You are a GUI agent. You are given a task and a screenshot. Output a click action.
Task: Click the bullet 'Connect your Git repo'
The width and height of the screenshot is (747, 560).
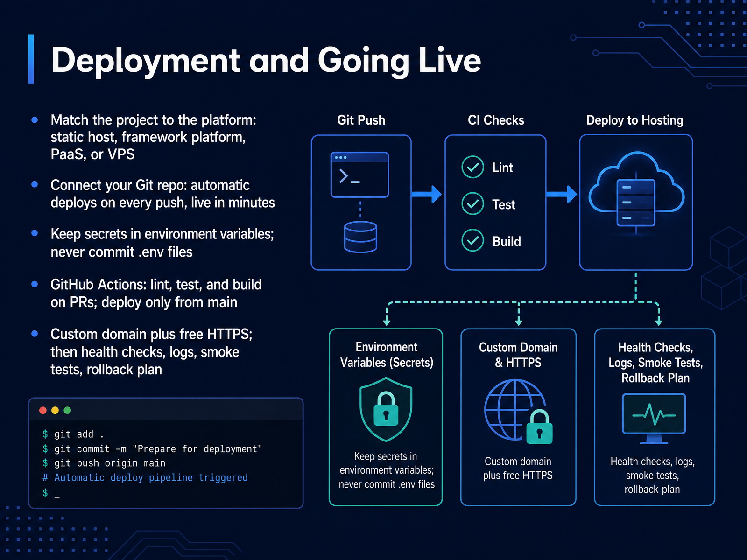tap(162, 194)
